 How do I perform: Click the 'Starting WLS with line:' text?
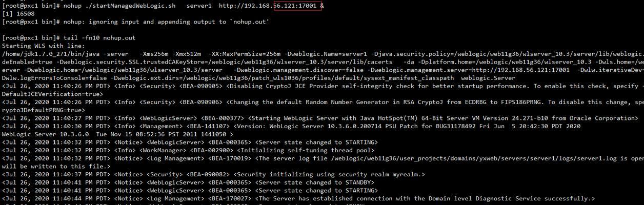pos(45,46)
